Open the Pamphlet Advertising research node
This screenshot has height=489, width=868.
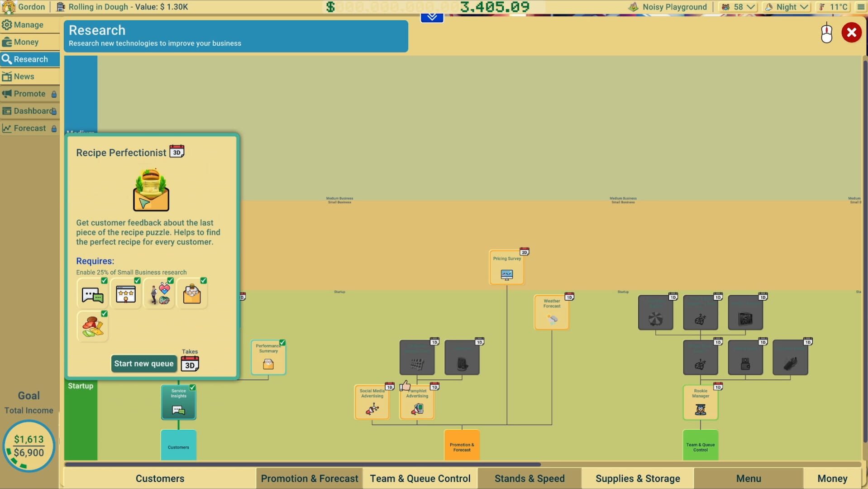click(416, 403)
